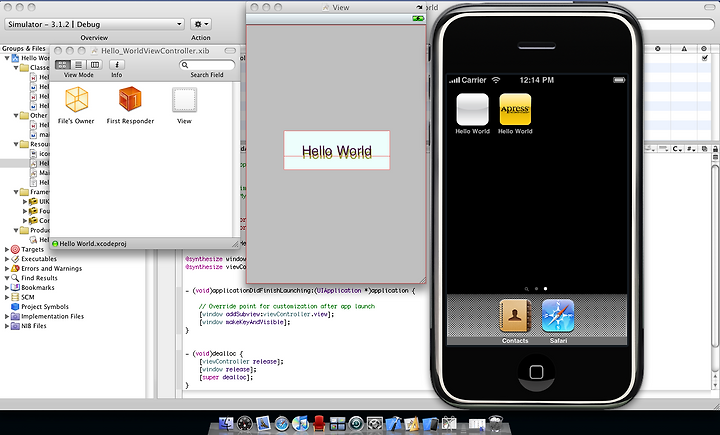The width and height of the screenshot is (720, 435).
Task: Select the File's Owner cube icon
Action: coord(76,99)
